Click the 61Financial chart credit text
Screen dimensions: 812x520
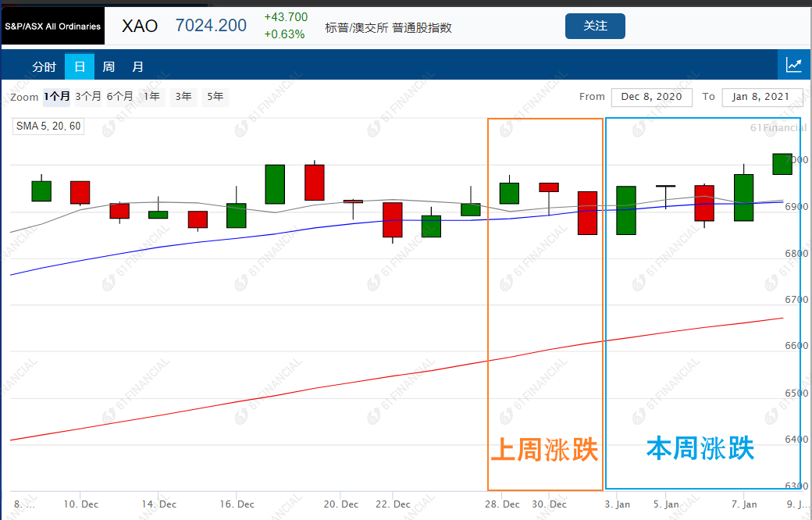click(x=778, y=127)
